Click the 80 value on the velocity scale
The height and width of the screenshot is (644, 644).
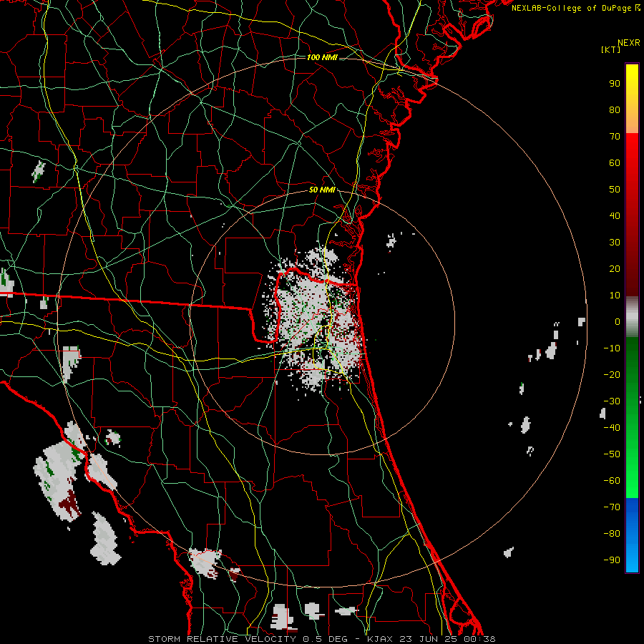(615, 110)
